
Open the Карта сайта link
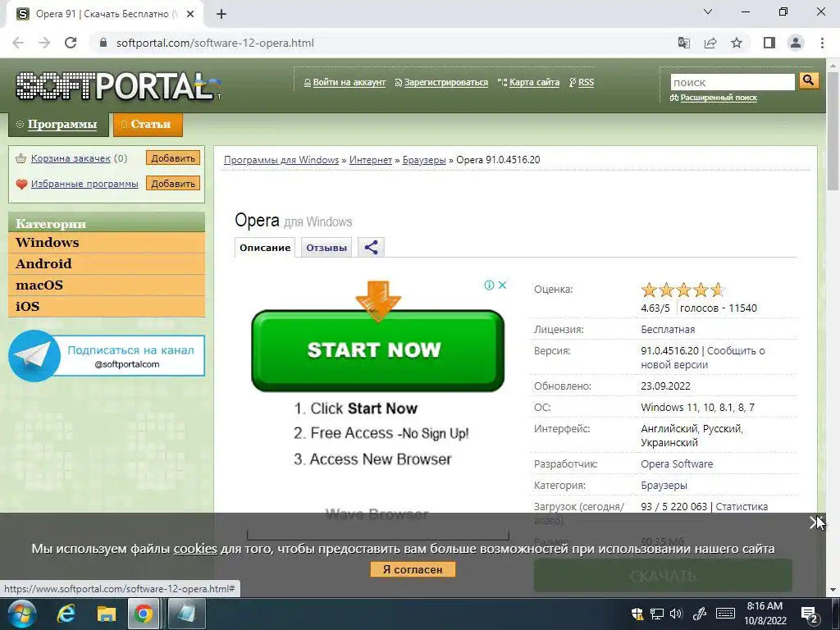tap(534, 83)
